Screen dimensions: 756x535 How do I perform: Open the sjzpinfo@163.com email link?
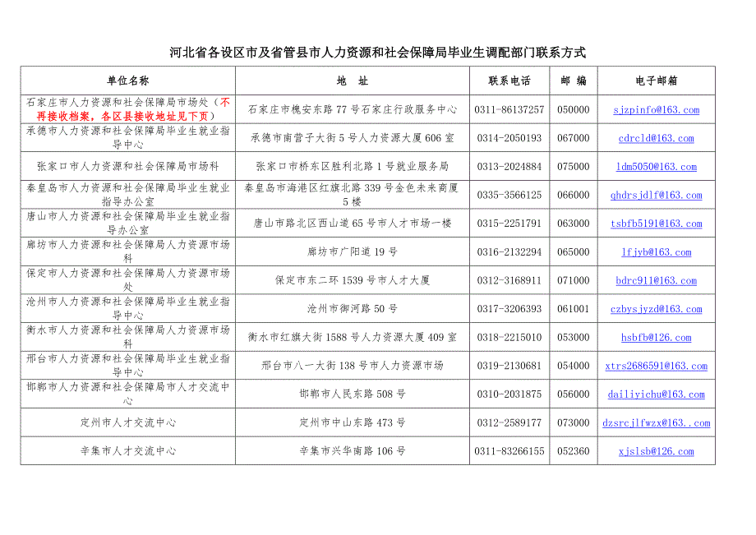coord(656,110)
